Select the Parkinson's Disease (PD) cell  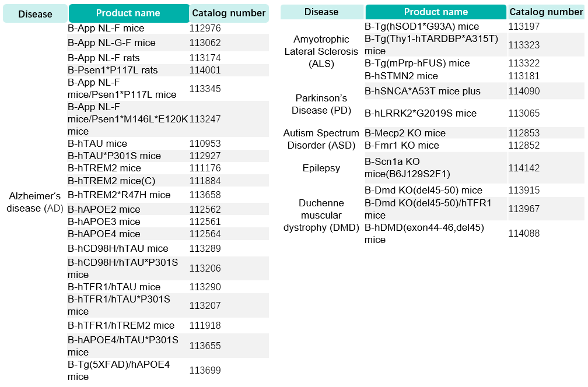click(321, 104)
